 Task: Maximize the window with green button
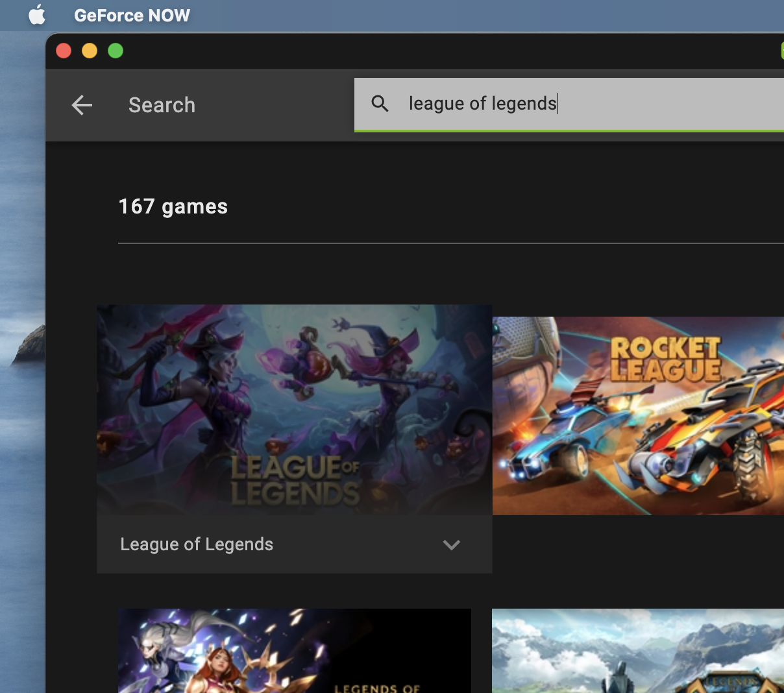116,51
